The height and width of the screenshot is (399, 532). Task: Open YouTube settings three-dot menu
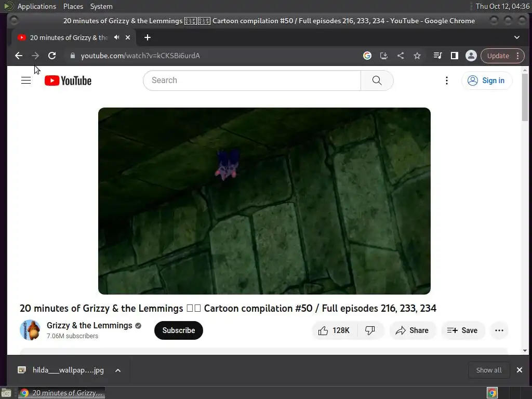coord(446,81)
